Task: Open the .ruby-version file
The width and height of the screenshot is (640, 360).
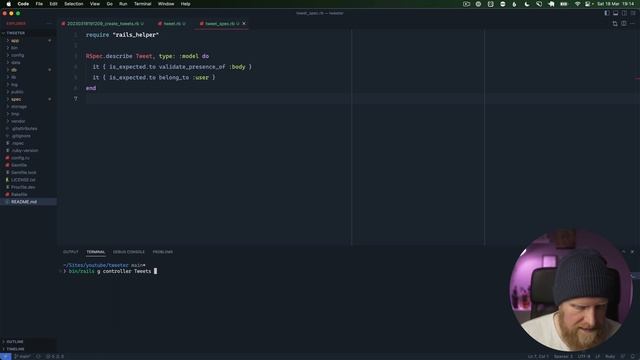Action: tap(24, 151)
